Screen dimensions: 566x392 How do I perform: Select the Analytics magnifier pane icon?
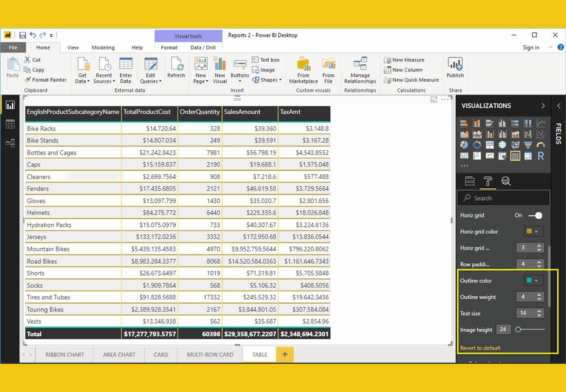[506, 181]
